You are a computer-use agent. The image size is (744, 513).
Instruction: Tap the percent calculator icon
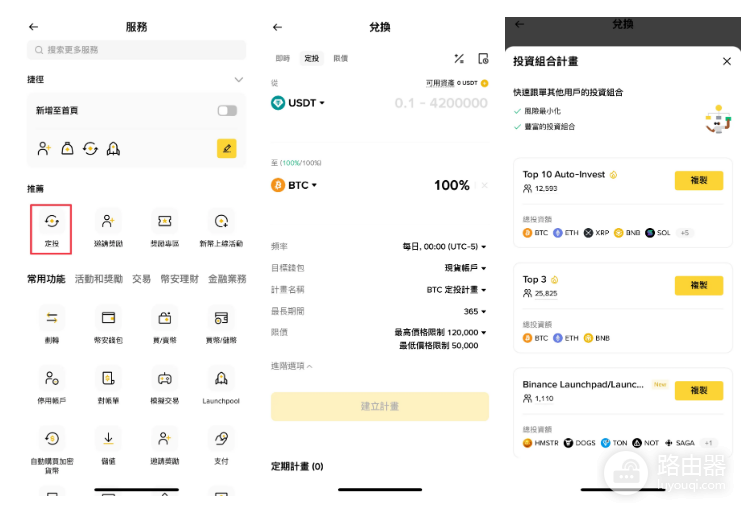pyautogui.click(x=459, y=58)
